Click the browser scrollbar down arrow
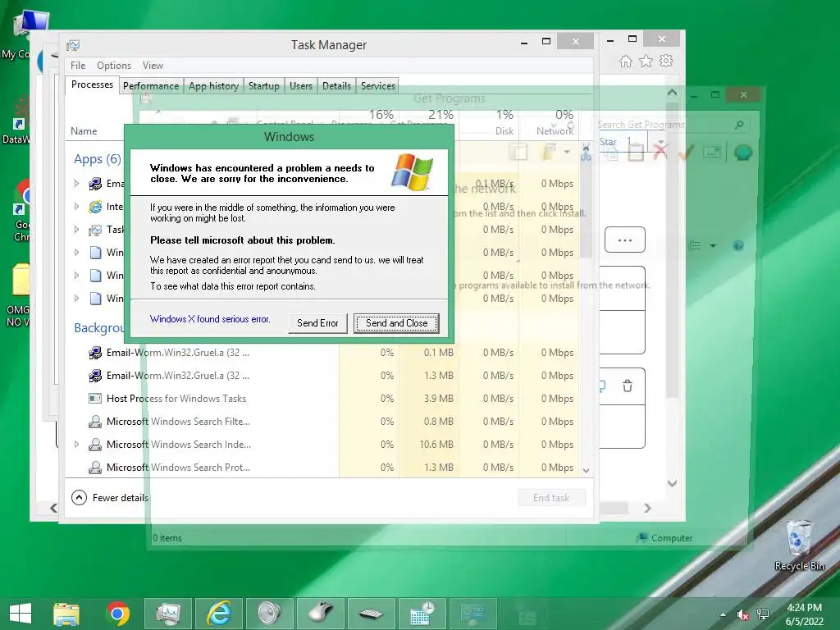Image resolution: width=840 pixels, height=630 pixels. click(672, 483)
